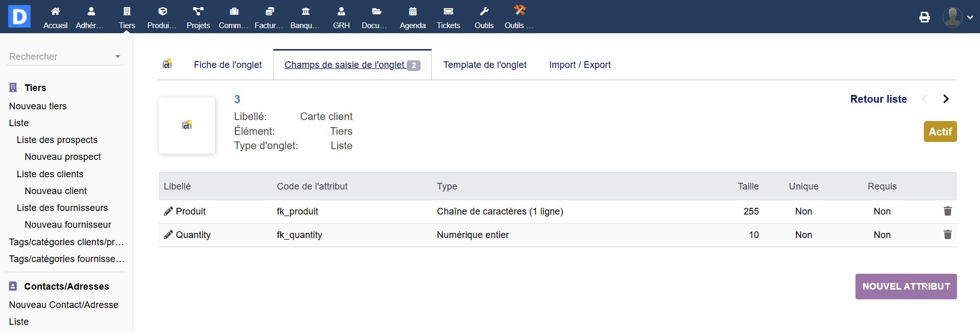Delete the Quantity attribute with trash icon
The image size is (980, 333).
tap(947, 234)
